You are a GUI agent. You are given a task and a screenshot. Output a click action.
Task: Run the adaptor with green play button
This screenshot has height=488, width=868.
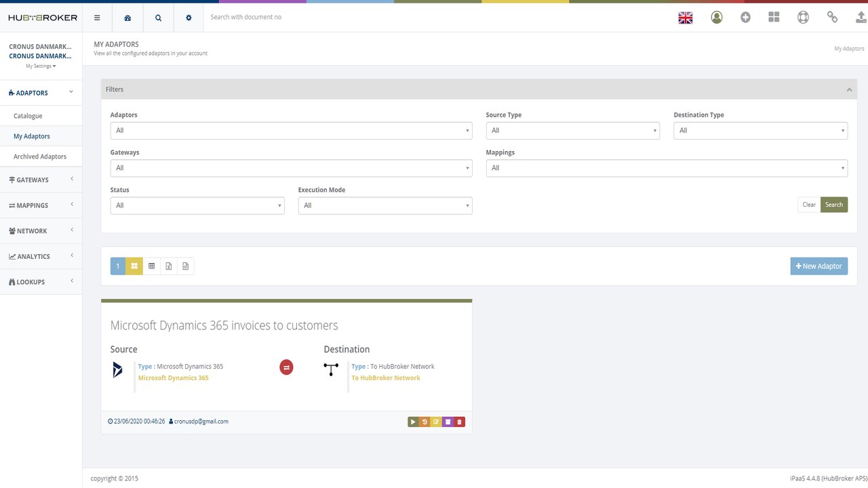click(x=413, y=422)
